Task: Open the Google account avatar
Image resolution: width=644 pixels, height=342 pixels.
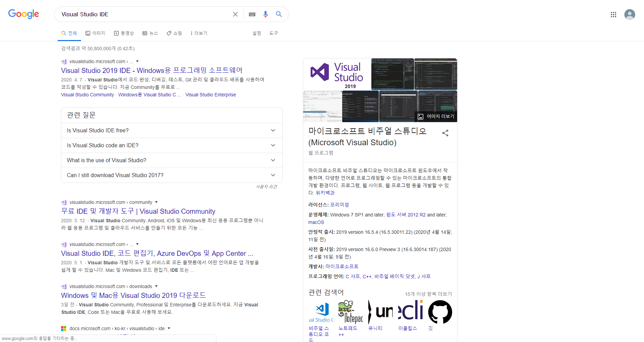Action: (x=629, y=15)
